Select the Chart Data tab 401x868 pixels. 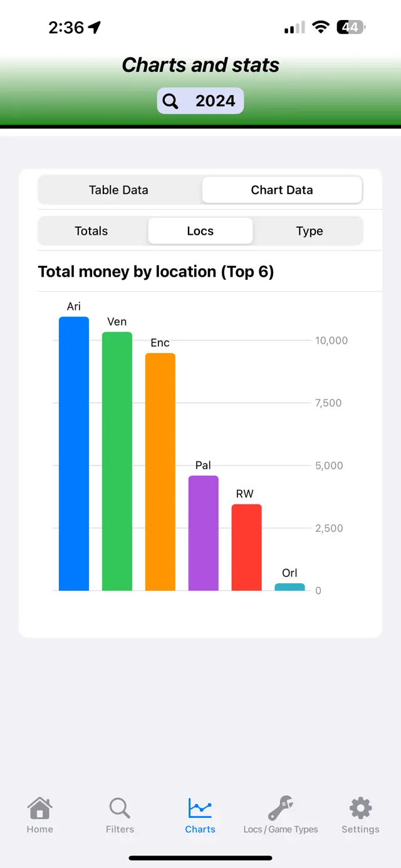click(282, 190)
